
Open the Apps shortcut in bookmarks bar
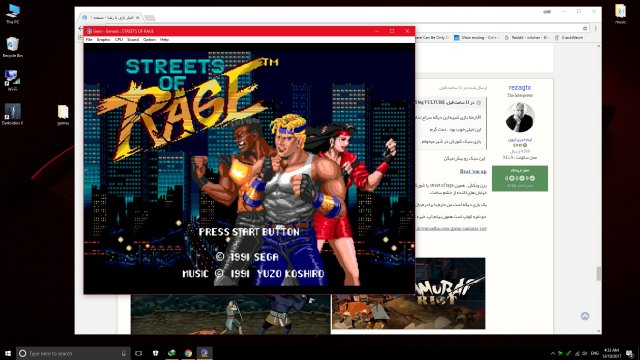[x=80, y=38]
